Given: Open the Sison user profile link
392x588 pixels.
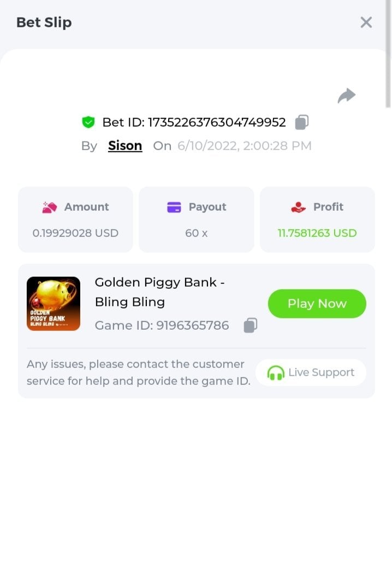Looking at the screenshot, I should point(125,146).
